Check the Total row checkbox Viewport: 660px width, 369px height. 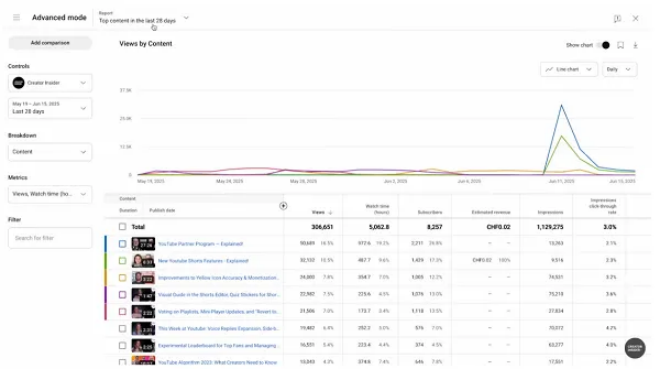click(122, 227)
